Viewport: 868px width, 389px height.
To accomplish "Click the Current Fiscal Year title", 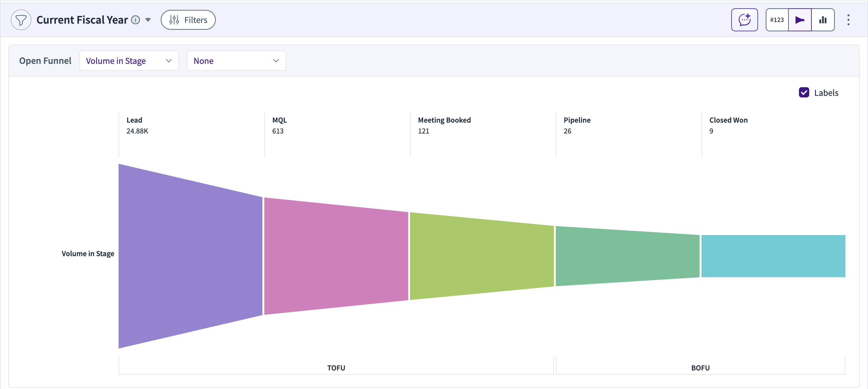I will click(x=82, y=20).
